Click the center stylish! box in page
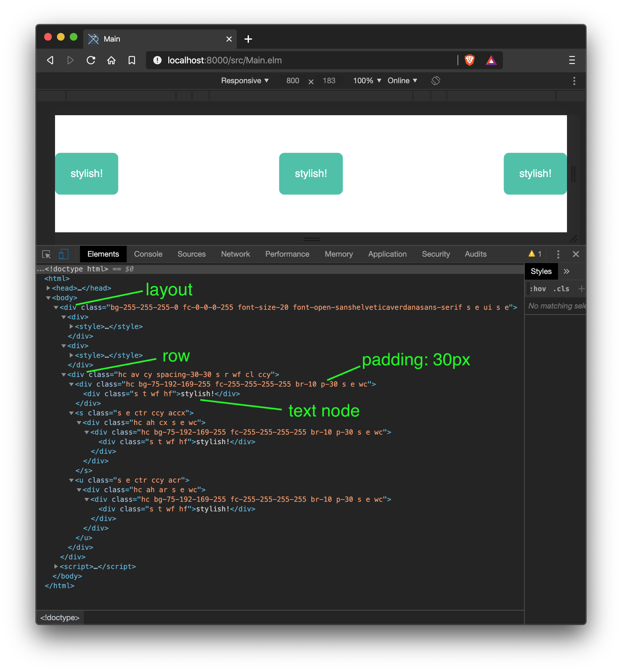Viewport: 622px width, 672px height. pyautogui.click(x=311, y=173)
